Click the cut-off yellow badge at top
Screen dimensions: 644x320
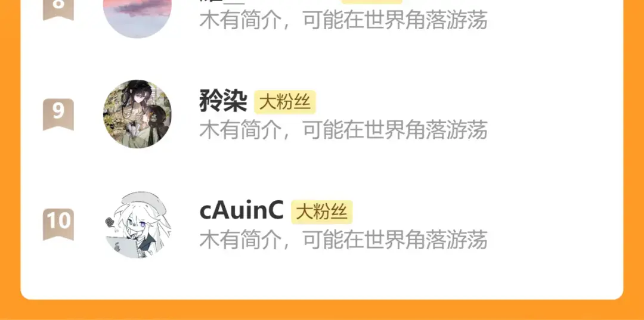click(x=371, y=2)
